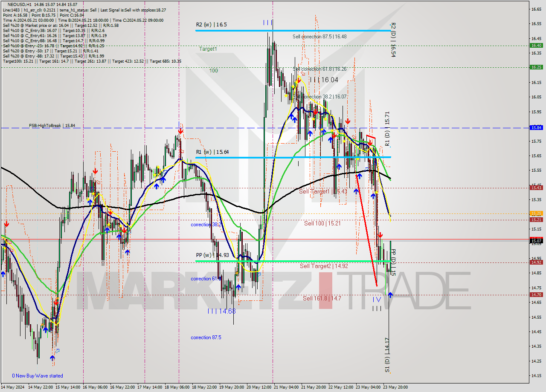This screenshot has height=392, width=546.
Task: Select the 'Line:1483' indicator status line
Action: point(84,10)
